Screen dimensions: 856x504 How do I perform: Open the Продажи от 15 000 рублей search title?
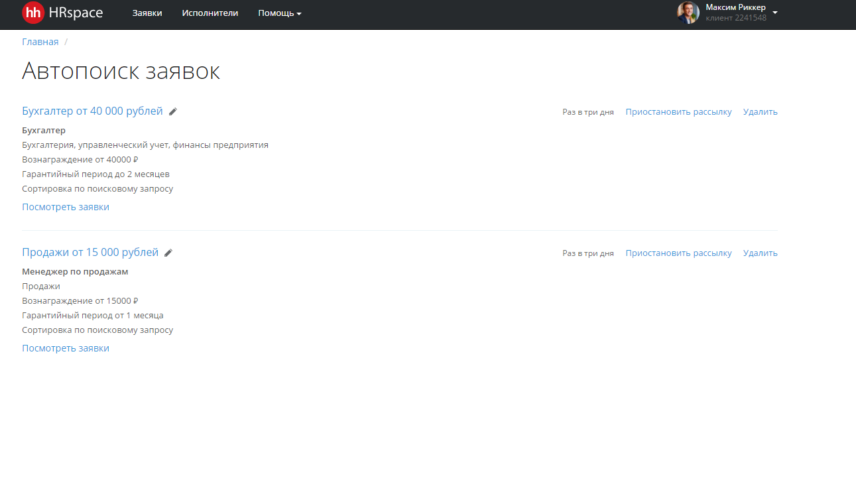pyautogui.click(x=90, y=253)
